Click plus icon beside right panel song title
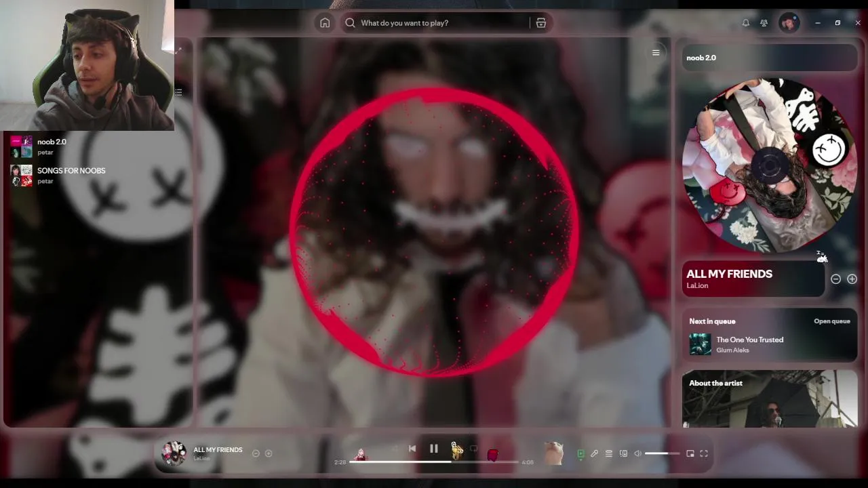The image size is (868, 488). pos(852,279)
